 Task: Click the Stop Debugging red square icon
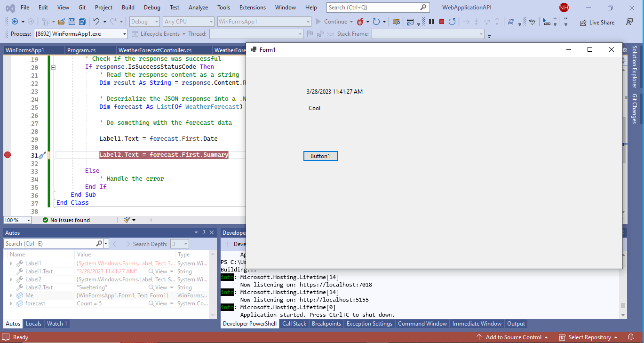[x=442, y=22]
